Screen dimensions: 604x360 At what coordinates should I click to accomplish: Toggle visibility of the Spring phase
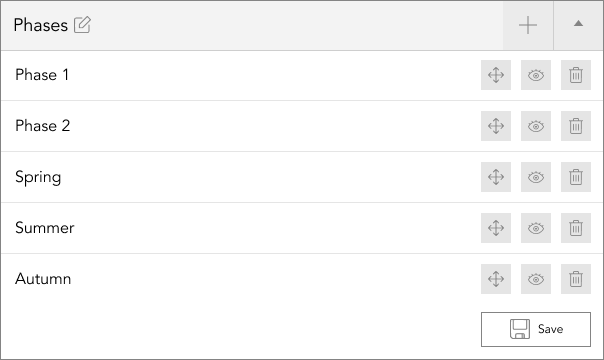[536, 177]
